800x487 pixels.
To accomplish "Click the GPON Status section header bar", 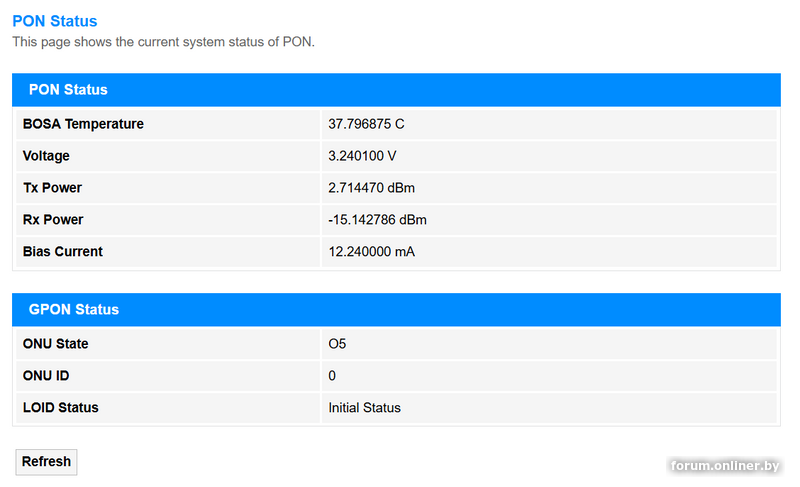I will point(396,310).
